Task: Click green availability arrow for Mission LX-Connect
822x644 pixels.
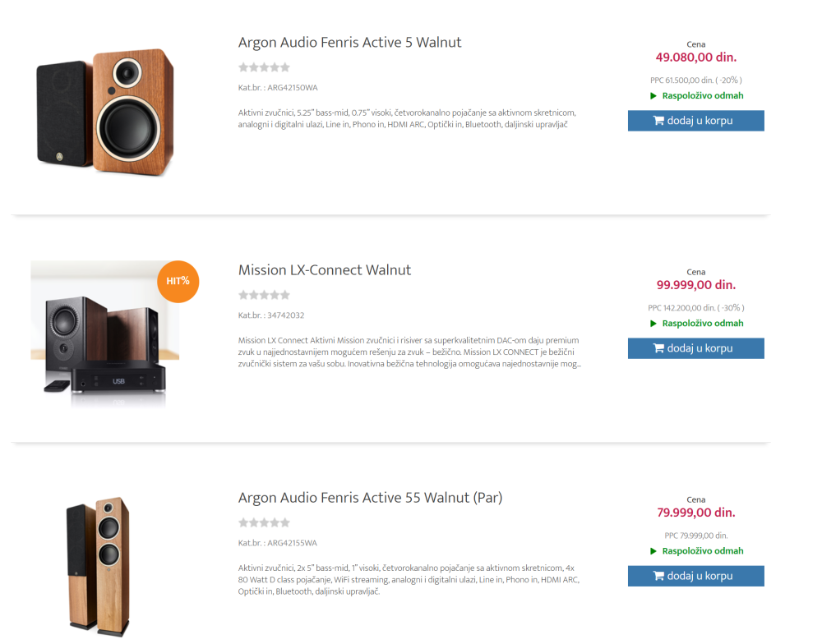Action: point(653,324)
